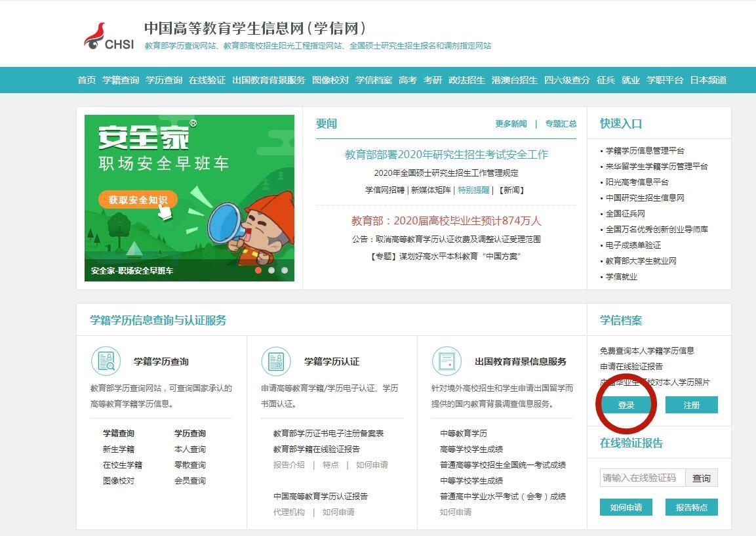Image resolution: width=756 pixels, height=536 pixels.
Task: Open 高等学校学生成绩 link
Action: tap(471, 449)
